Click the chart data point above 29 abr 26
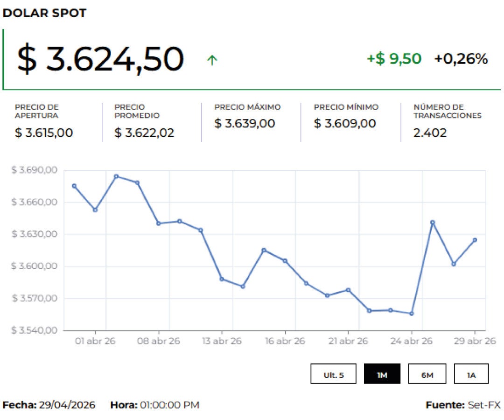The width and height of the screenshot is (504, 420). pyautogui.click(x=475, y=240)
